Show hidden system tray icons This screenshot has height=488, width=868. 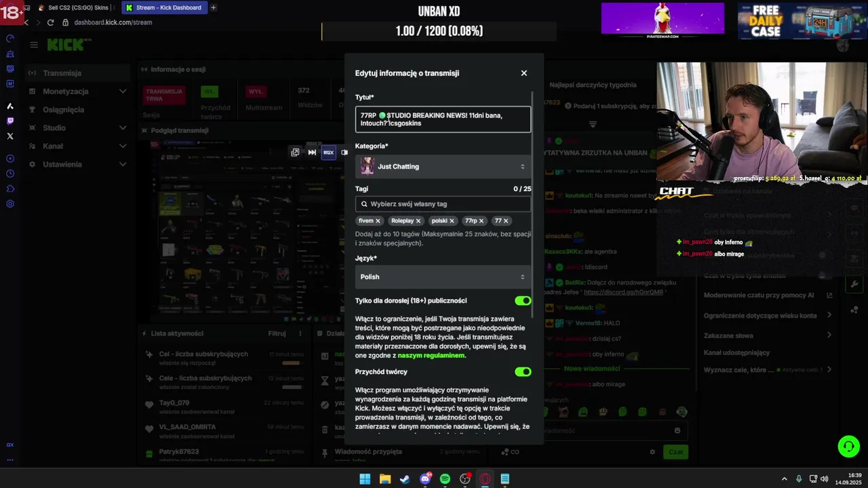[785, 479]
